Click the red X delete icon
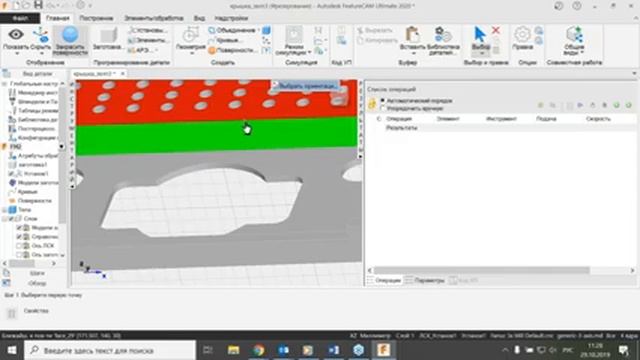 pyautogui.click(x=496, y=30)
